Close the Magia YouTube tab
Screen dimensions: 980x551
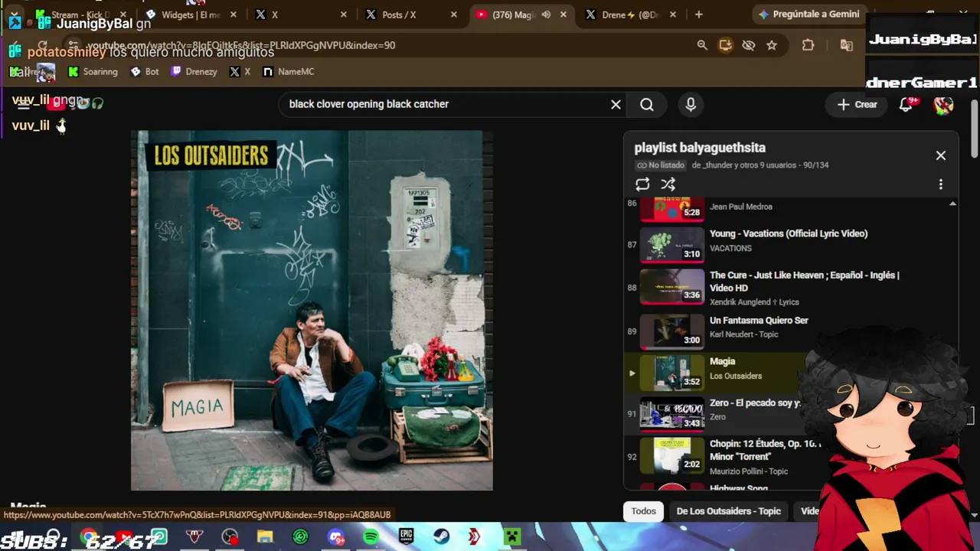coord(563,15)
